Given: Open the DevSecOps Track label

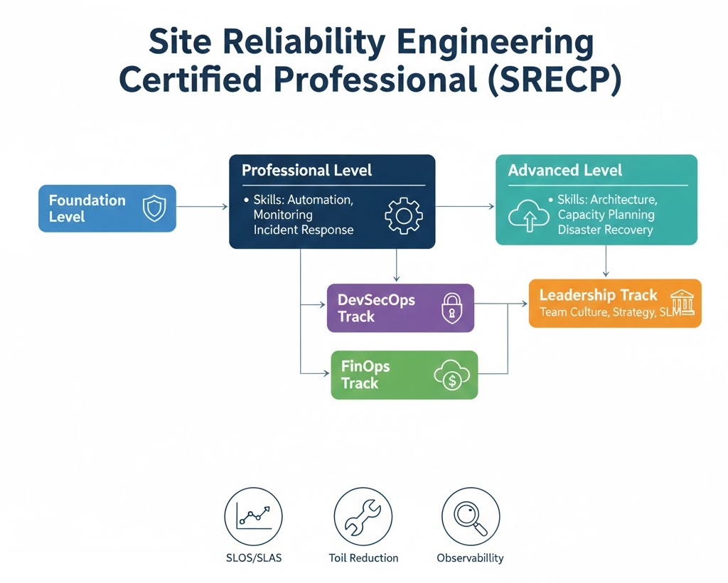Looking at the screenshot, I should tap(376, 309).
